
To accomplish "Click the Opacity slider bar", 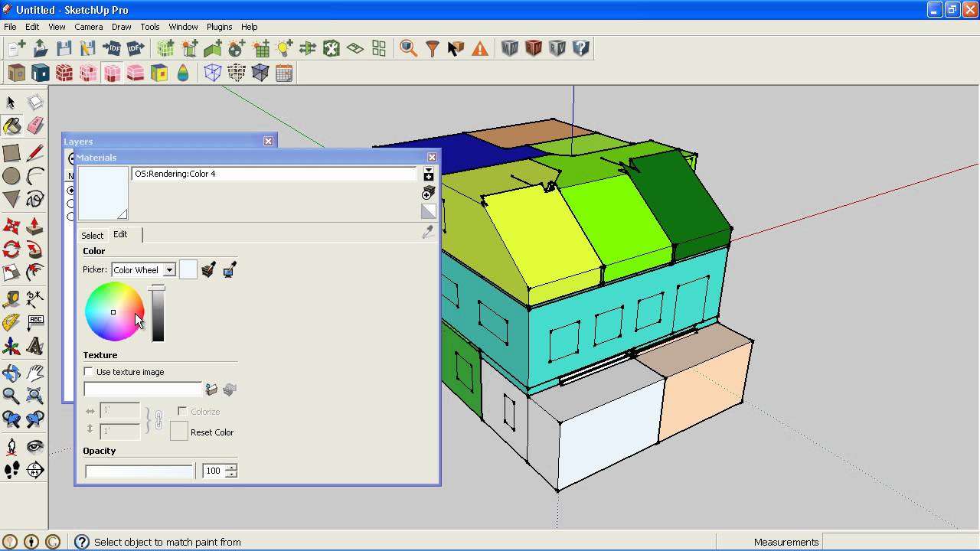I will [139, 471].
